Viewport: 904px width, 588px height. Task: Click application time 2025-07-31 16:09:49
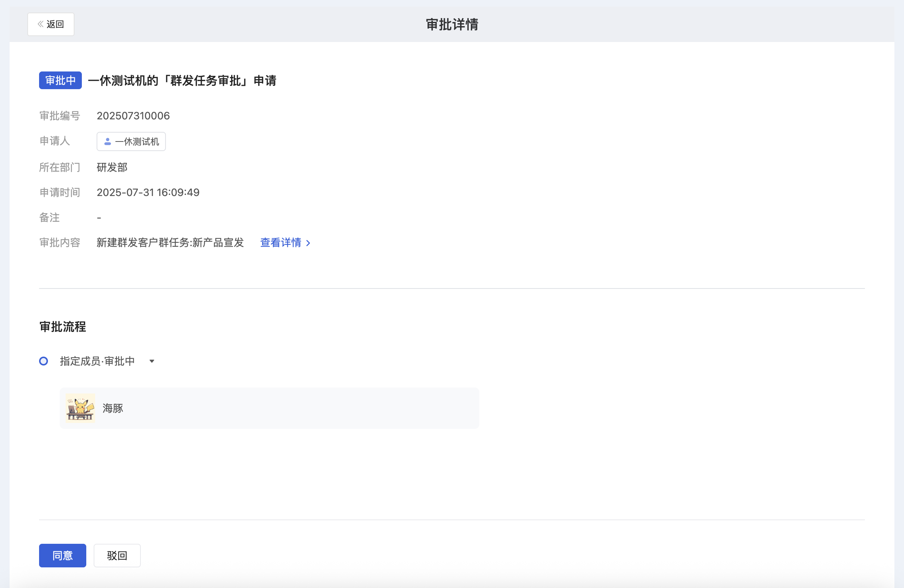148,192
